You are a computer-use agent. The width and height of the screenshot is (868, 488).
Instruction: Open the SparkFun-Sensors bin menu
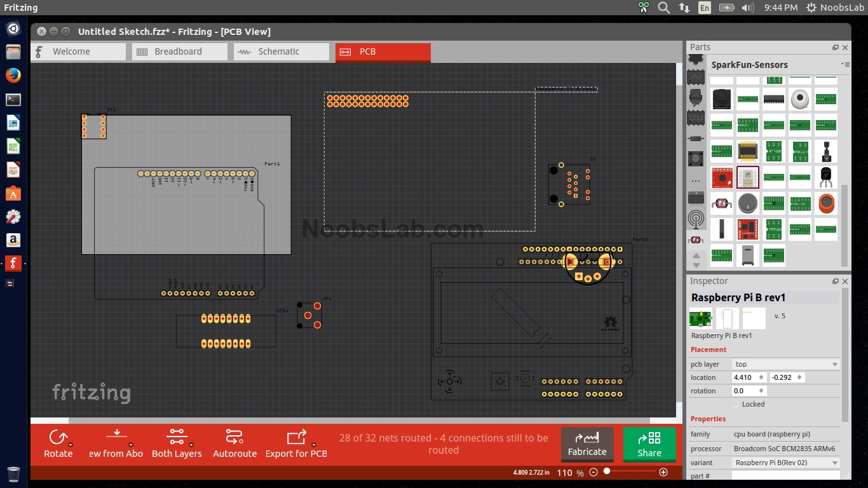(x=845, y=64)
